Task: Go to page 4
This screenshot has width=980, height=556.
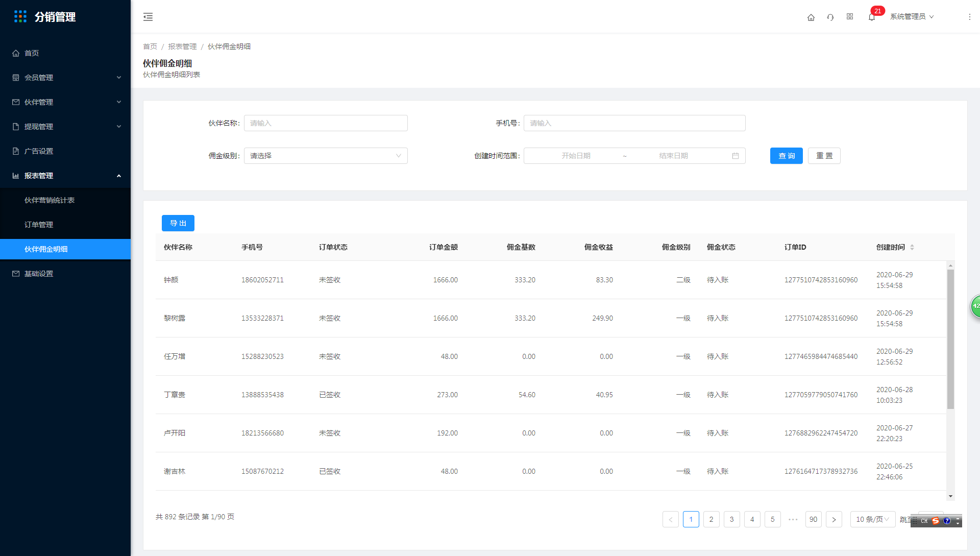Action: (752, 519)
